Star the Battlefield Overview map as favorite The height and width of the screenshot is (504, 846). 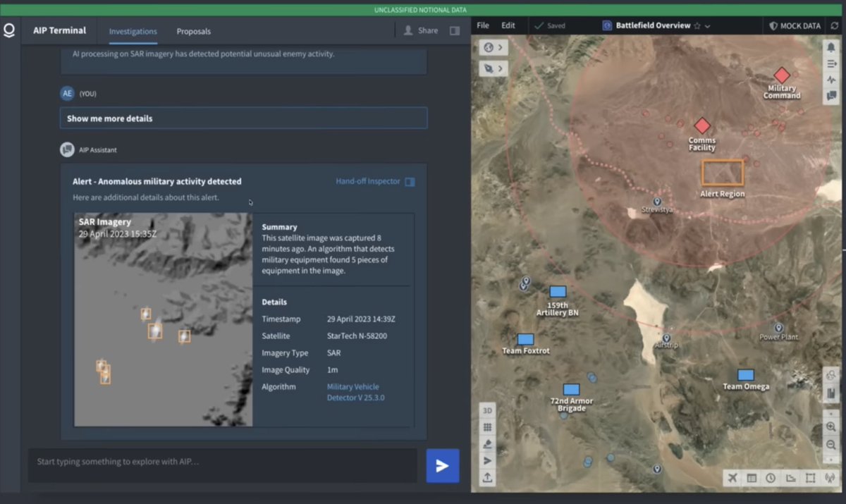697,25
